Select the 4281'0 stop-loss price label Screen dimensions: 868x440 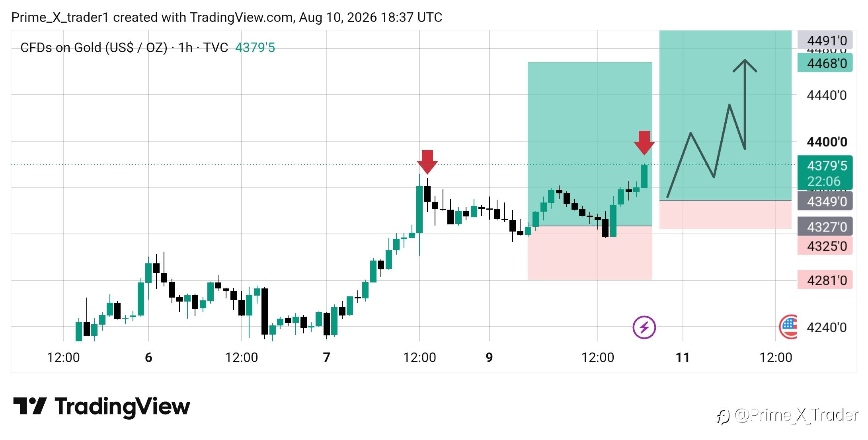tap(825, 280)
